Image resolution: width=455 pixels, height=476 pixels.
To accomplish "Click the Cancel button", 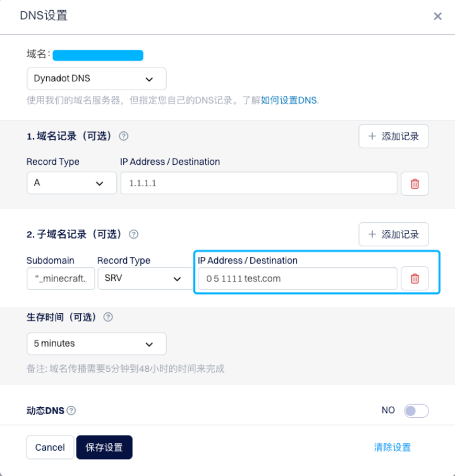I will point(50,447).
